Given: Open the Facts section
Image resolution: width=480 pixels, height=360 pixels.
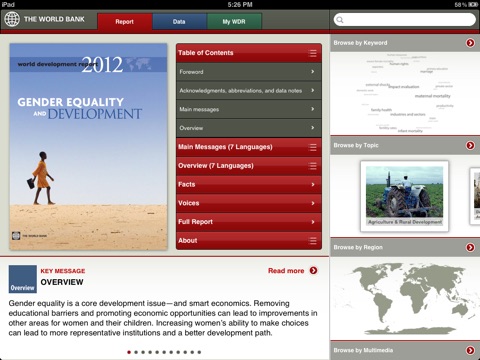Looking at the screenshot, I should pyautogui.click(x=249, y=184).
